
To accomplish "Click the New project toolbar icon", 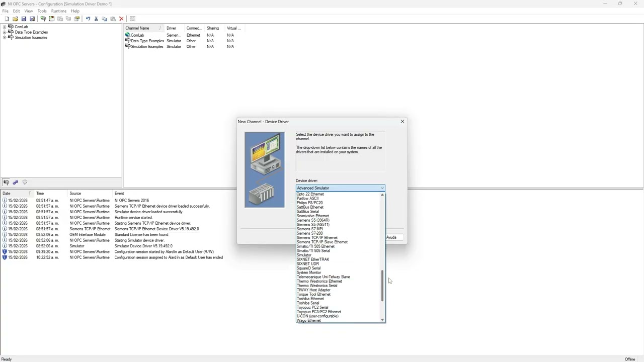I will pos(7,19).
